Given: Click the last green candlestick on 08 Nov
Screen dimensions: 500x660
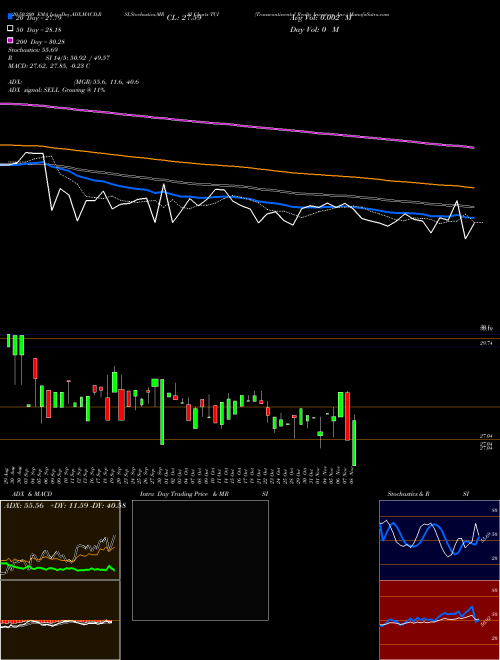Looking at the screenshot, I should [354, 443].
